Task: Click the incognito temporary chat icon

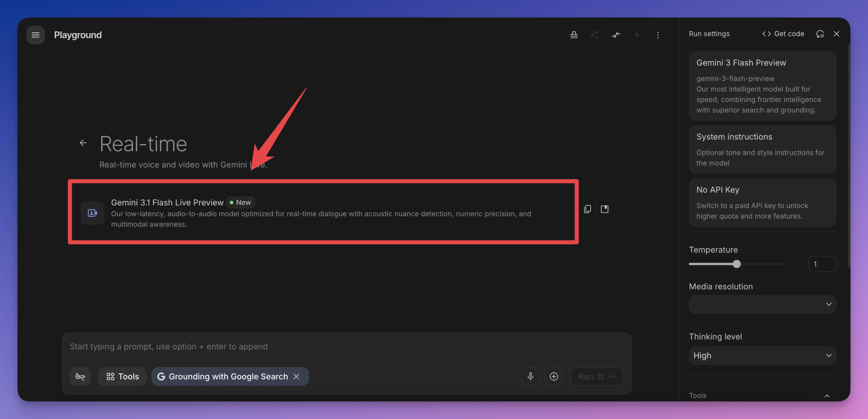Action: point(574,35)
